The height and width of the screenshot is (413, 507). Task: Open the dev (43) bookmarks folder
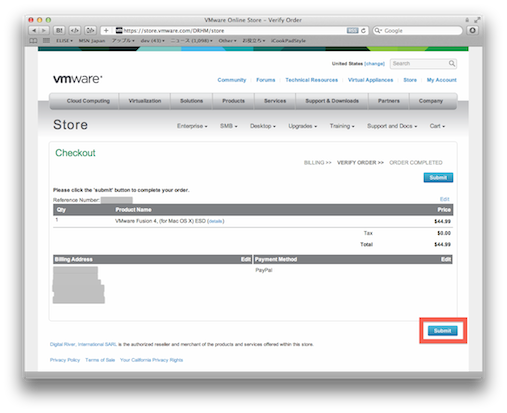tap(152, 41)
